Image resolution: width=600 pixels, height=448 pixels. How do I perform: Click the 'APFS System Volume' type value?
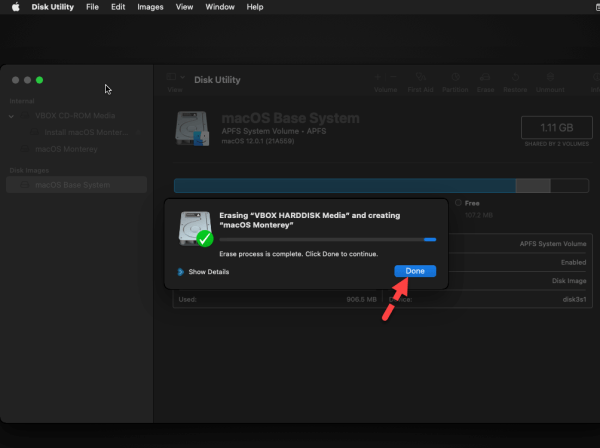coord(553,244)
